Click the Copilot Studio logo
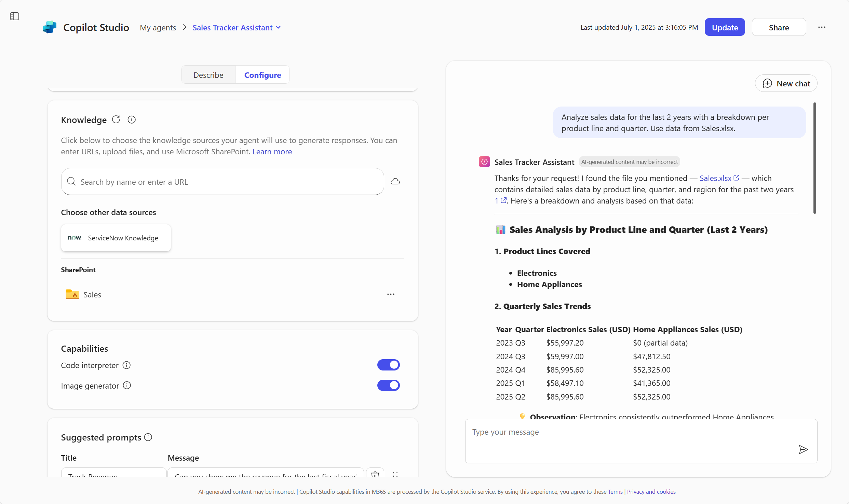849x504 pixels. [50, 27]
